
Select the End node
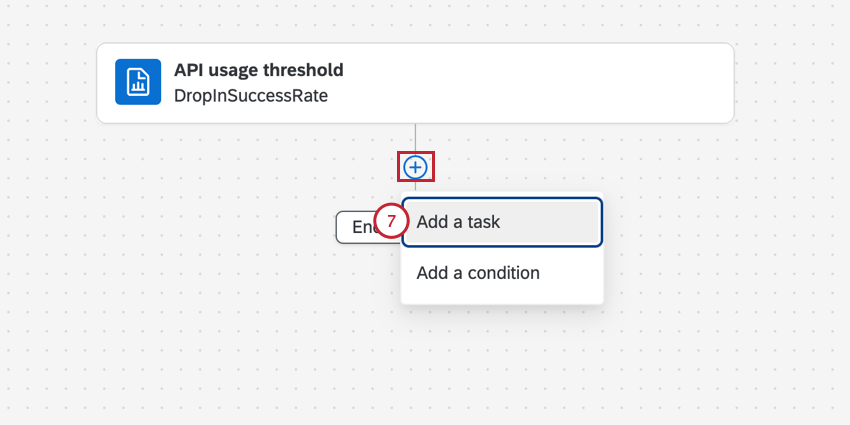coord(358,227)
